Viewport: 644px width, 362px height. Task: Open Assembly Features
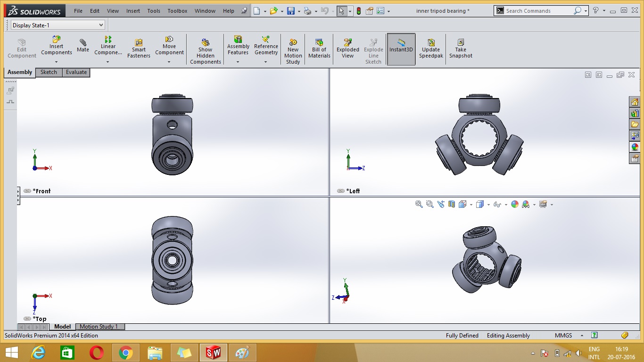[x=238, y=46]
